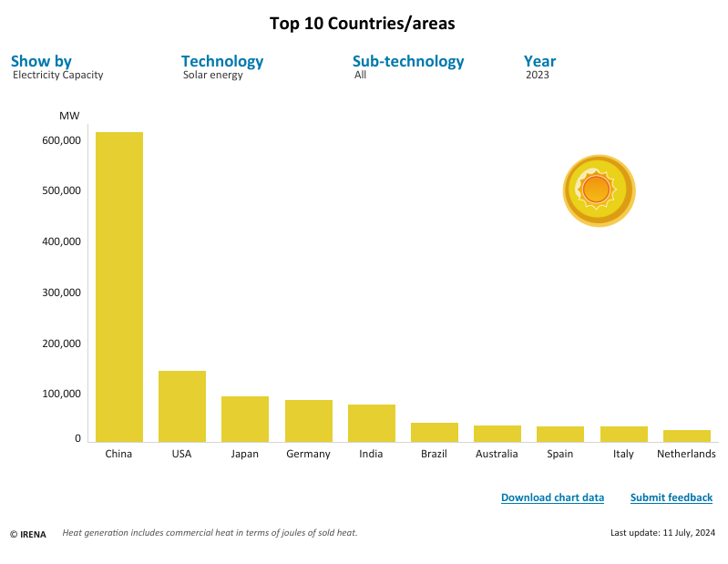Select the Spain bar
The image size is (728, 564).
tap(560, 435)
